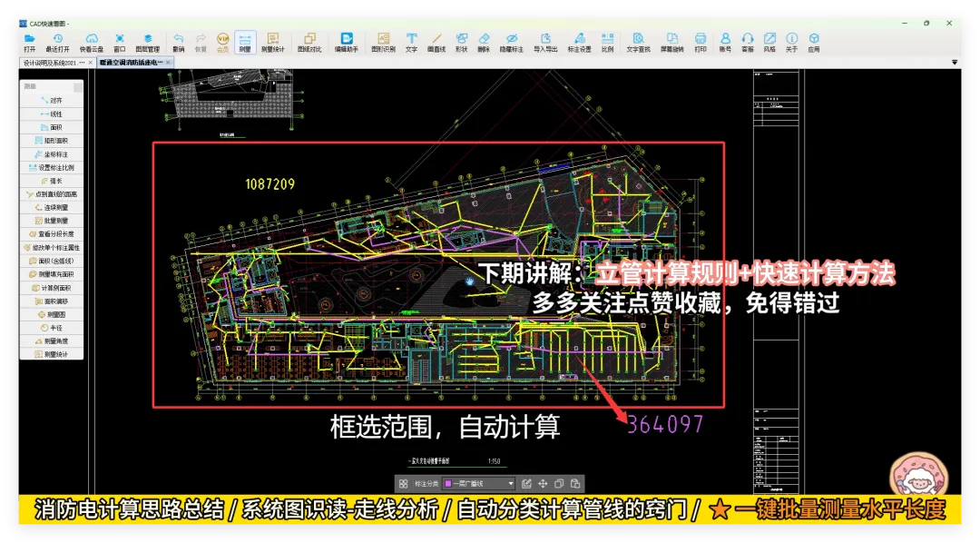Open the 关于 about info

pos(791,43)
